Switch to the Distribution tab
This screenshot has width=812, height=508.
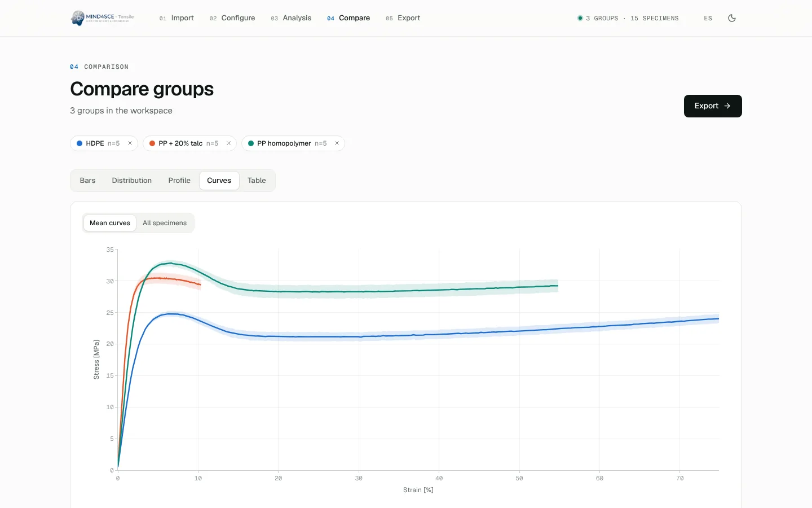click(131, 181)
